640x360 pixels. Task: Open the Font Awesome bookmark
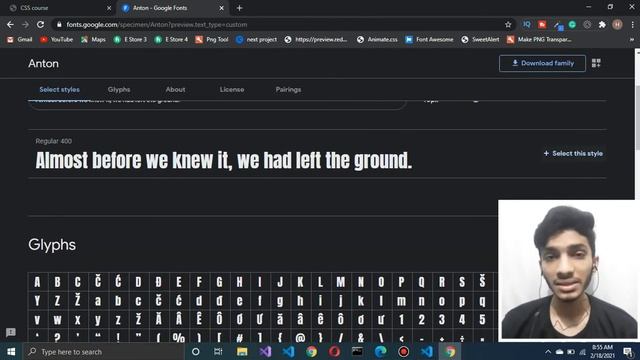pos(429,40)
